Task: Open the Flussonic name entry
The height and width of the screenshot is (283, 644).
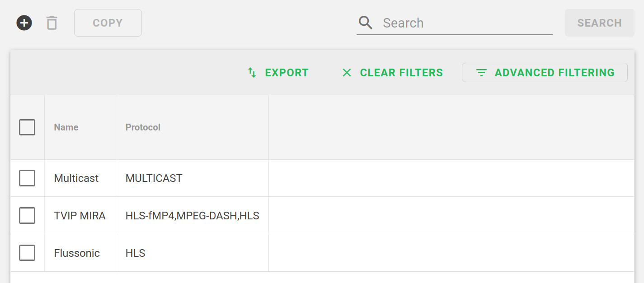Action: (x=77, y=253)
